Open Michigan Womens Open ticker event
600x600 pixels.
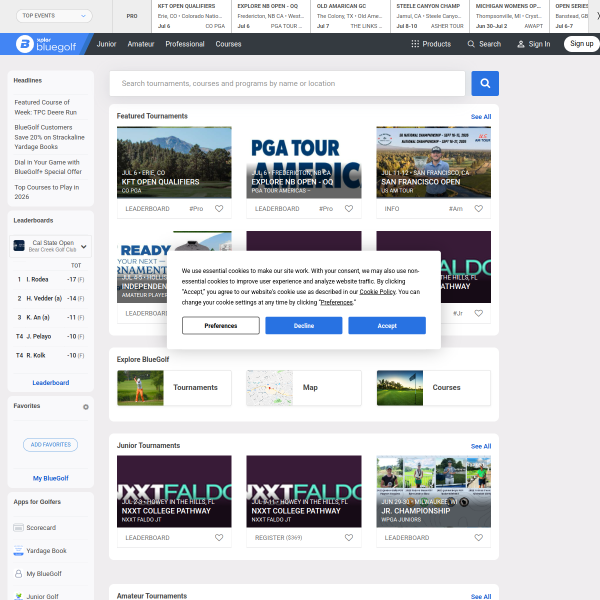tap(509, 16)
